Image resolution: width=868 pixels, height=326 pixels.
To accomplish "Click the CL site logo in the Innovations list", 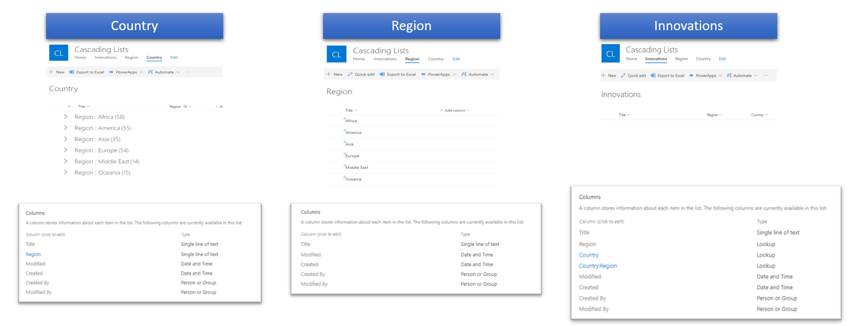I will coord(610,54).
